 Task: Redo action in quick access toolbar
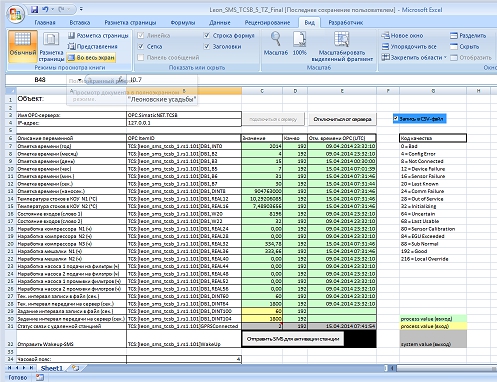click(x=61, y=10)
